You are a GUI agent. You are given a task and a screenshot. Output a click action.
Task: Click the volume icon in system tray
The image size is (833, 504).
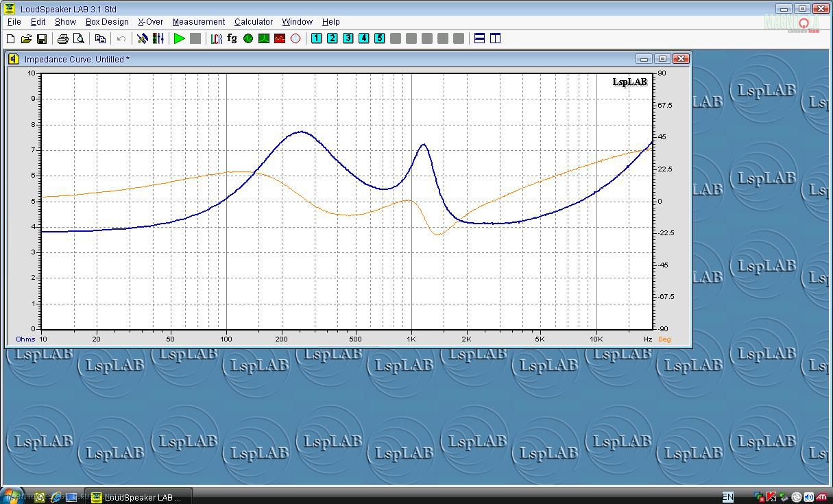click(808, 497)
